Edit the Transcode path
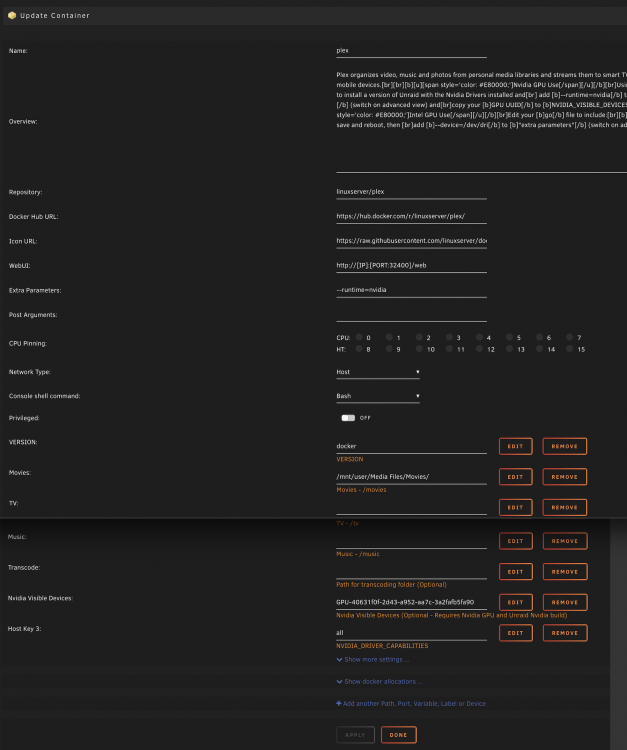The width and height of the screenshot is (627, 750). 516,572
